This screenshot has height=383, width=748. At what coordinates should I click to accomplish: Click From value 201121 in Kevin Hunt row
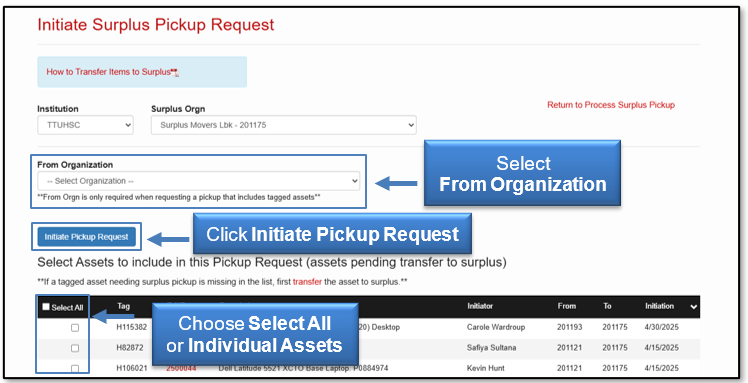(x=569, y=368)
